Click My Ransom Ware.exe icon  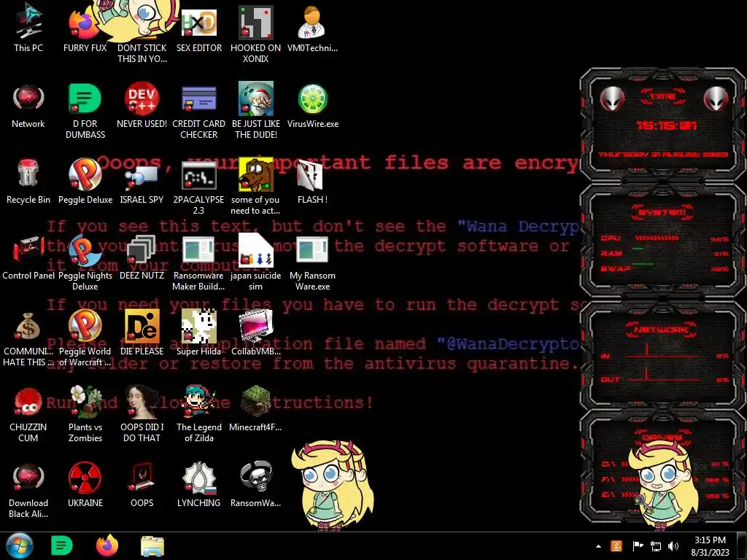312,262
